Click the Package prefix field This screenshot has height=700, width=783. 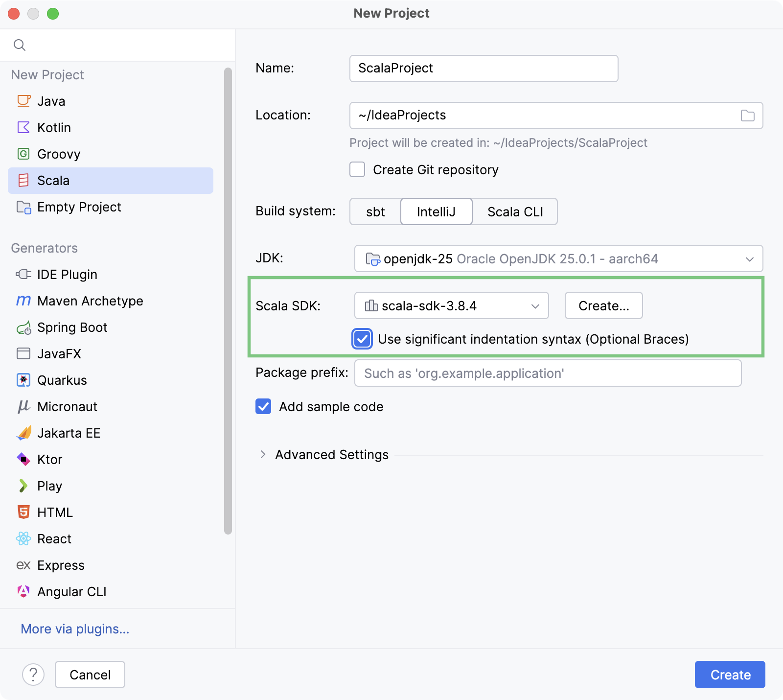(548, 373)
